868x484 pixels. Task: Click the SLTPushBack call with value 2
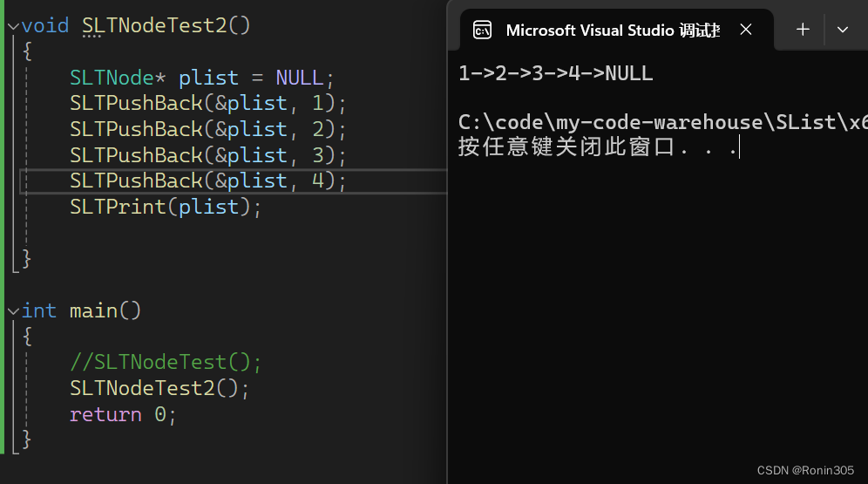coord(136,130)
